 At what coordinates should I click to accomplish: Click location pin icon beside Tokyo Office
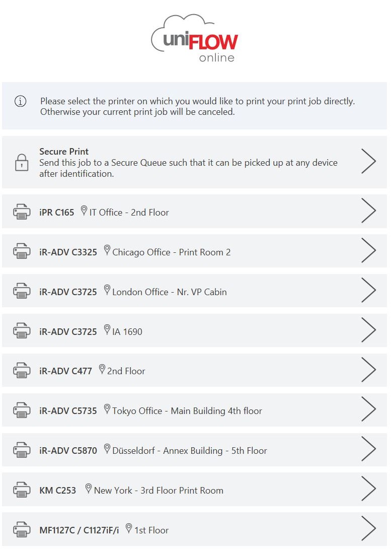tap(107, 409)
